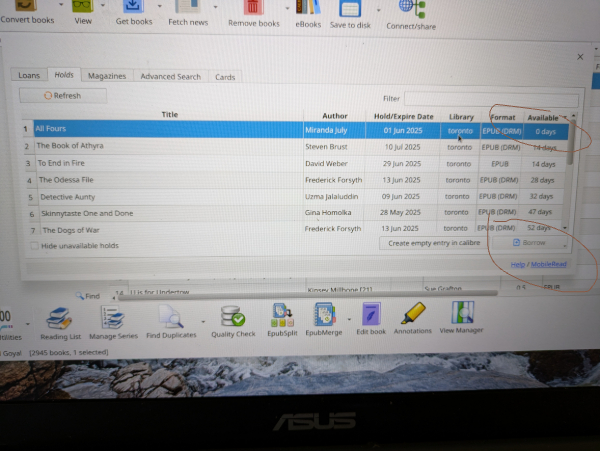The height and width of the screenshot is (451, 600).
Task: Click the Edit book icon
Action: click(371, 314)
